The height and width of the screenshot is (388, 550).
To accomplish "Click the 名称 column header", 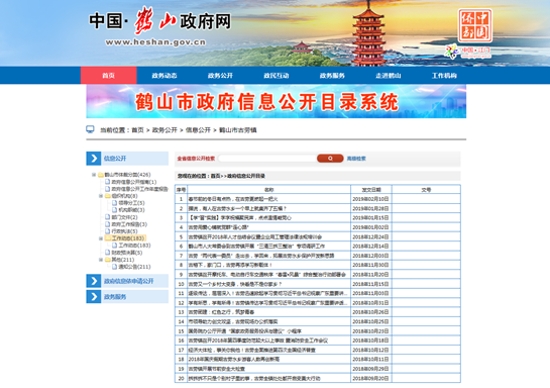I will (269, 189).
